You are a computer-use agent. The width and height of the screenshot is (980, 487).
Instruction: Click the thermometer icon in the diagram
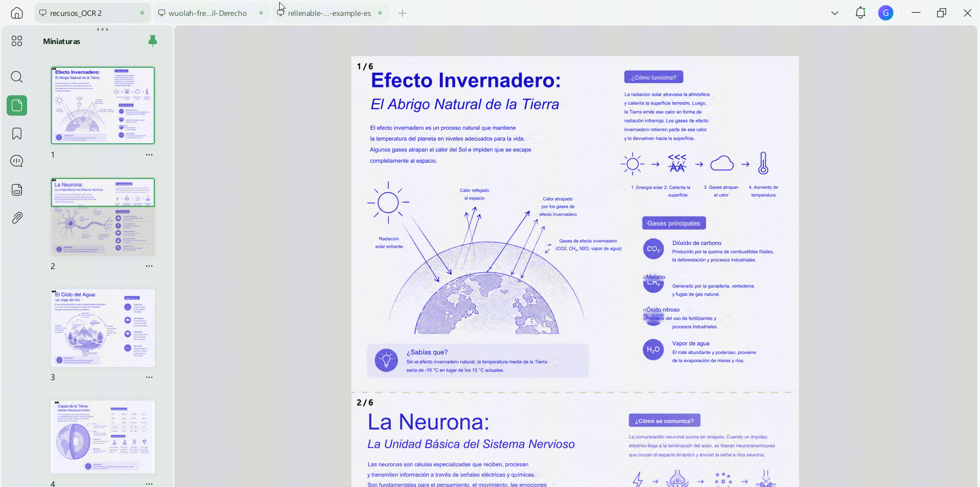pos(763,164)
